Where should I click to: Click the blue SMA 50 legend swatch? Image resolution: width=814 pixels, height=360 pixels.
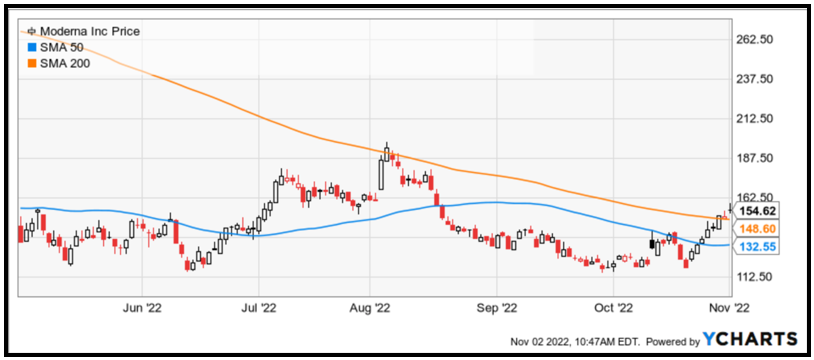[32, 48]
